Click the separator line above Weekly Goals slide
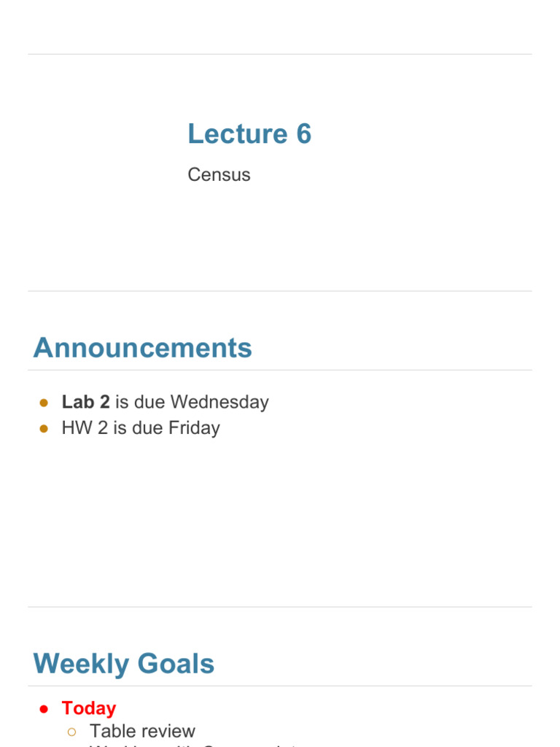This screenshot has width=560, height=747. coord(280,607)
